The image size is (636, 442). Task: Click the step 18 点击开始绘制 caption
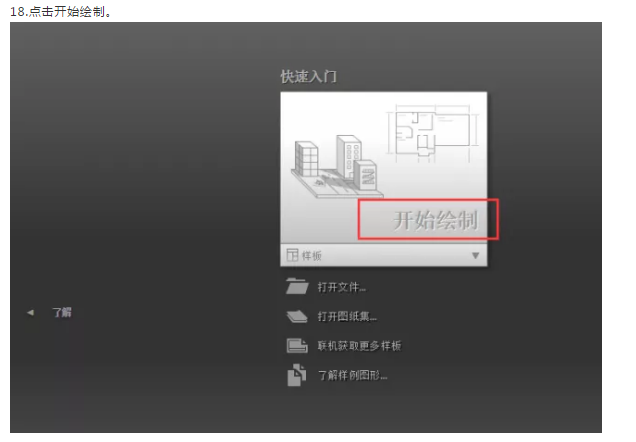[61, 11]
